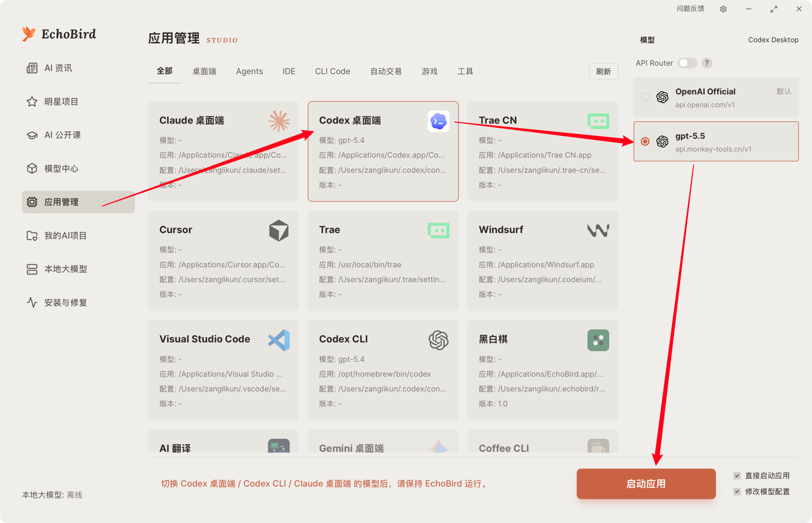Go to 模型中心 in the sidebar

pos(78,168)
